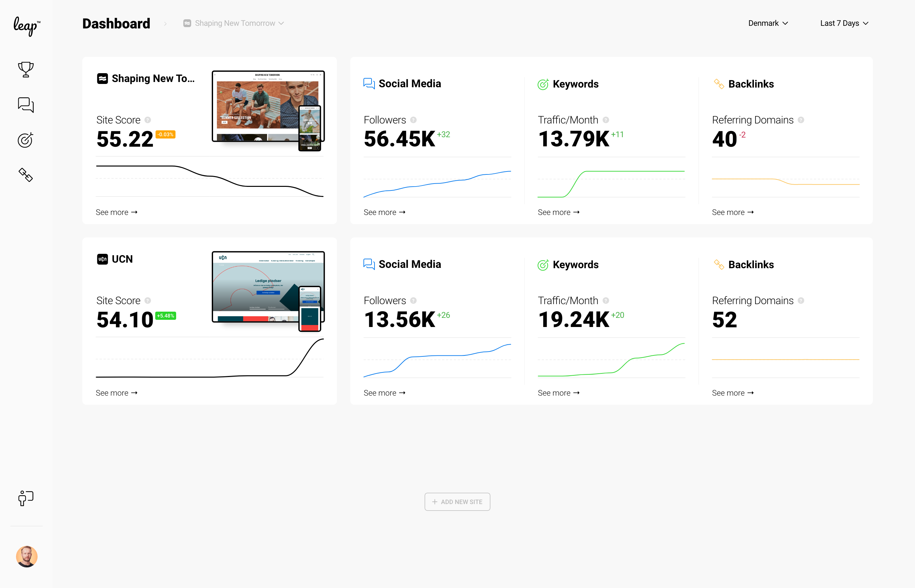
Task: Click Backlinks heading in UCN row
Action: pyautogui.click(x=751, y=265)
